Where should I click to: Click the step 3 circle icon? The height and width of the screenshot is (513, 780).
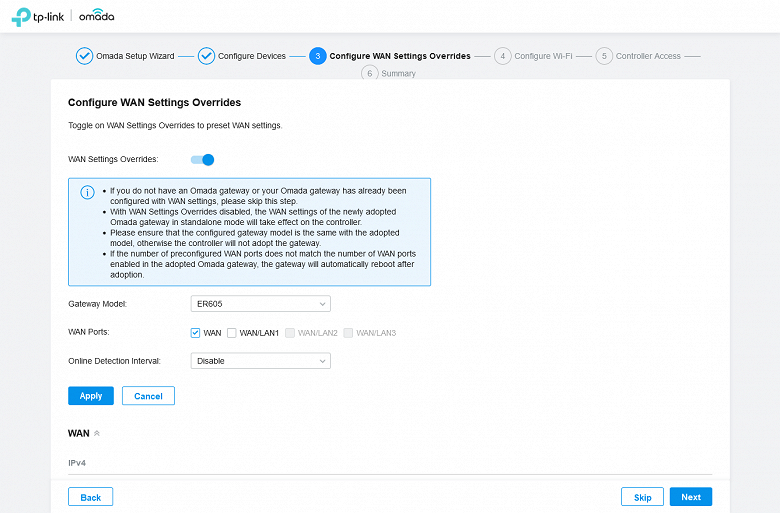tap(318, 56)
